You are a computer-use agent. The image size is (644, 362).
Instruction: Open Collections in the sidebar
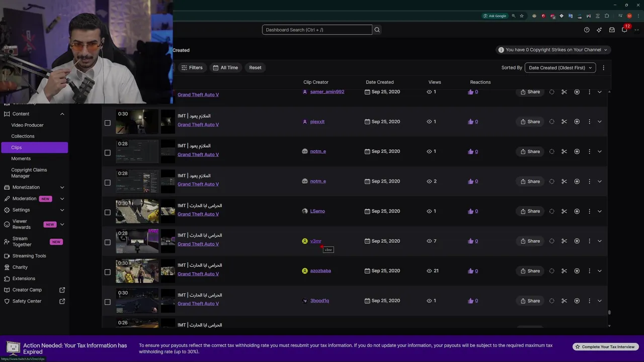[23, 136]
